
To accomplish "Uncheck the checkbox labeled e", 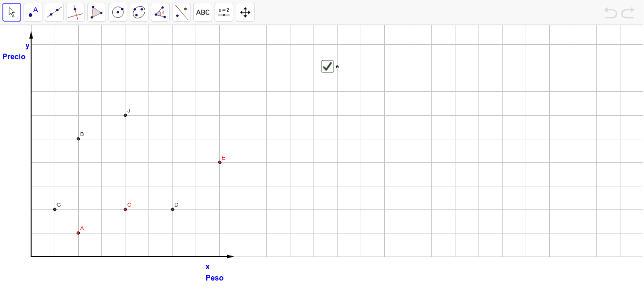I will click(x=328, y=66).
